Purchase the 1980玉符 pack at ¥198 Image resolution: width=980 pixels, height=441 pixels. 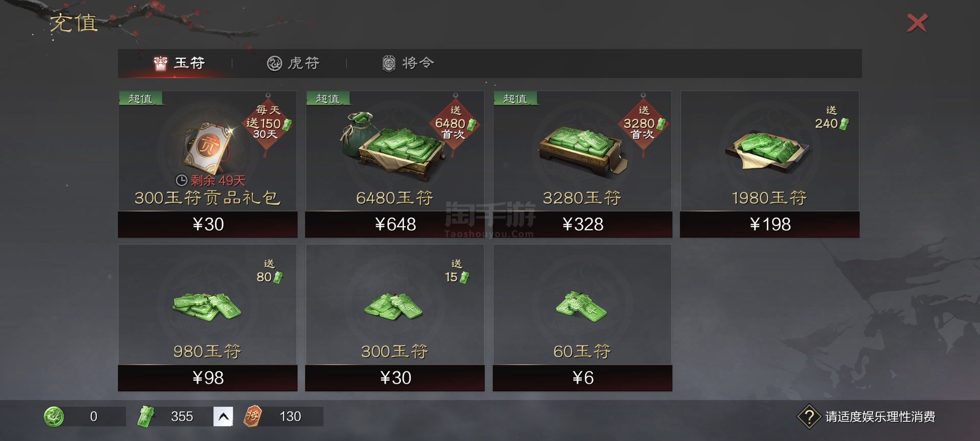pos(770,224)
